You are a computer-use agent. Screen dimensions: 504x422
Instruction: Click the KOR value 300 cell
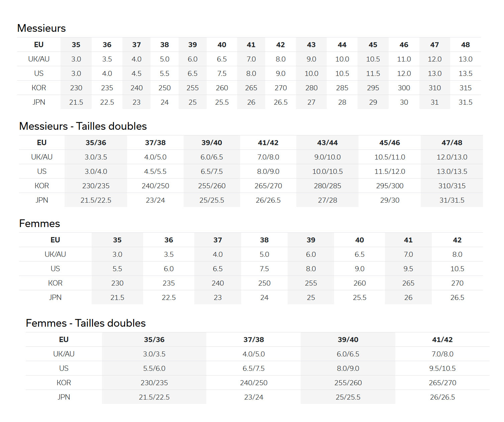tap(404, 88)
